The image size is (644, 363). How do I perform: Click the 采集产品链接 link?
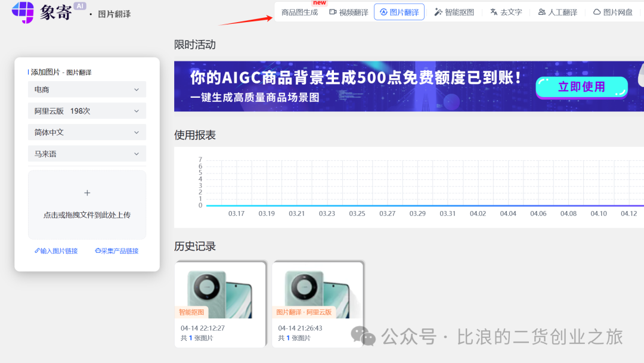(117, 251)
